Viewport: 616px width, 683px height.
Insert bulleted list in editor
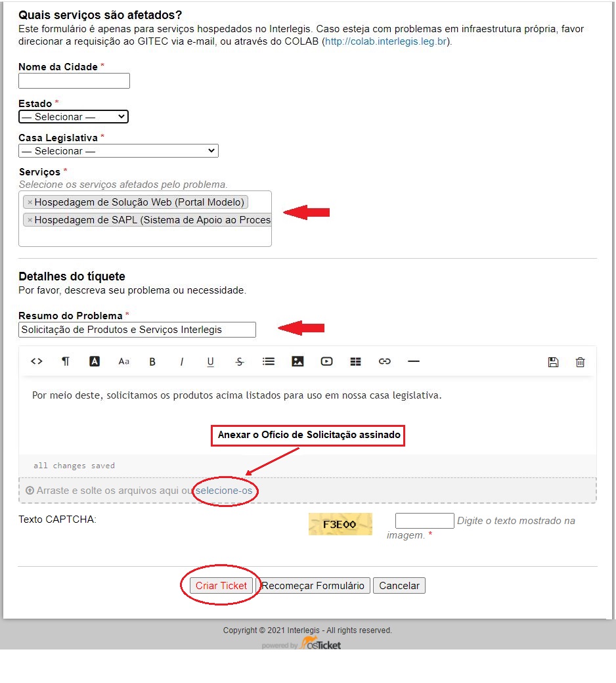tap(269, 361)
